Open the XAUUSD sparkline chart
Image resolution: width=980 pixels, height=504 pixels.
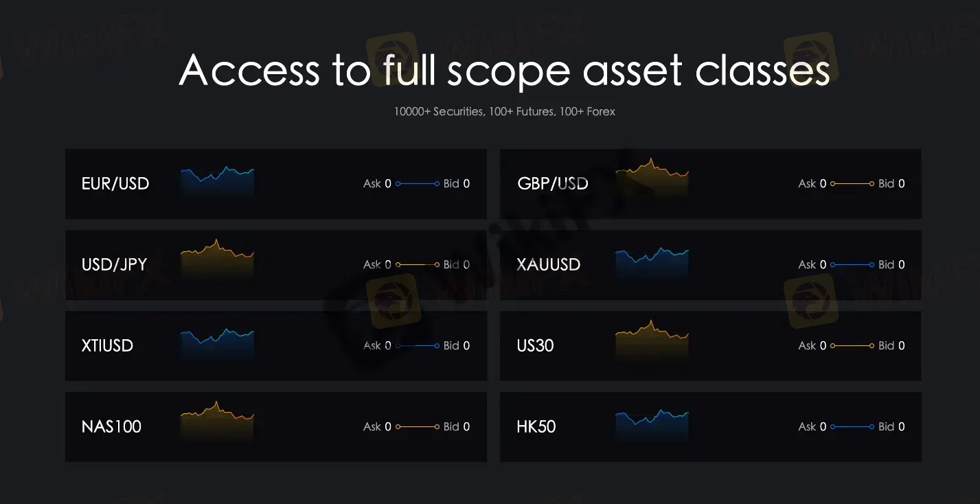pos(652,261)
